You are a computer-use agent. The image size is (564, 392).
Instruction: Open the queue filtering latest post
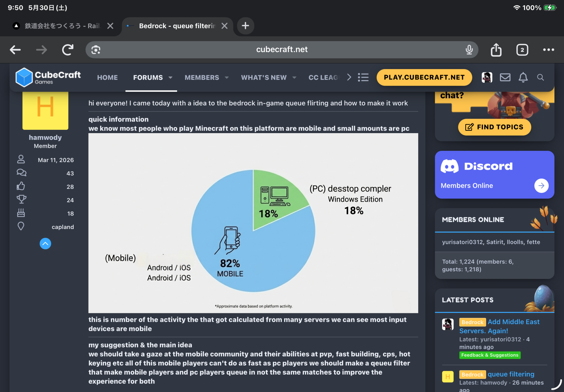[511, 374]
